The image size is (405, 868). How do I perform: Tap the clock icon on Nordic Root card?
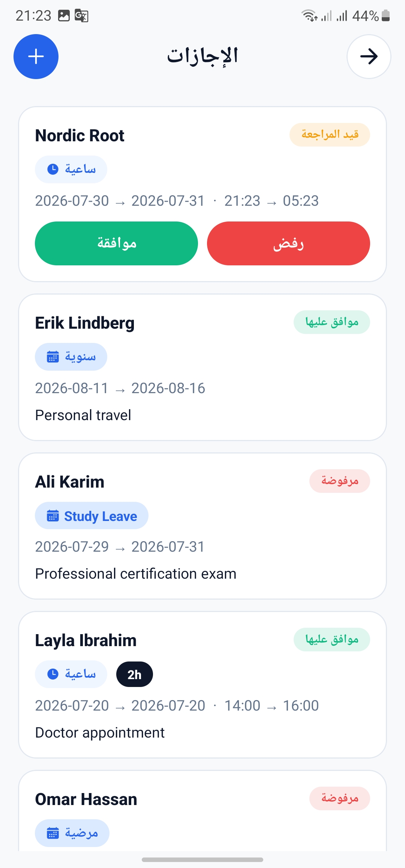click(53, 169)
